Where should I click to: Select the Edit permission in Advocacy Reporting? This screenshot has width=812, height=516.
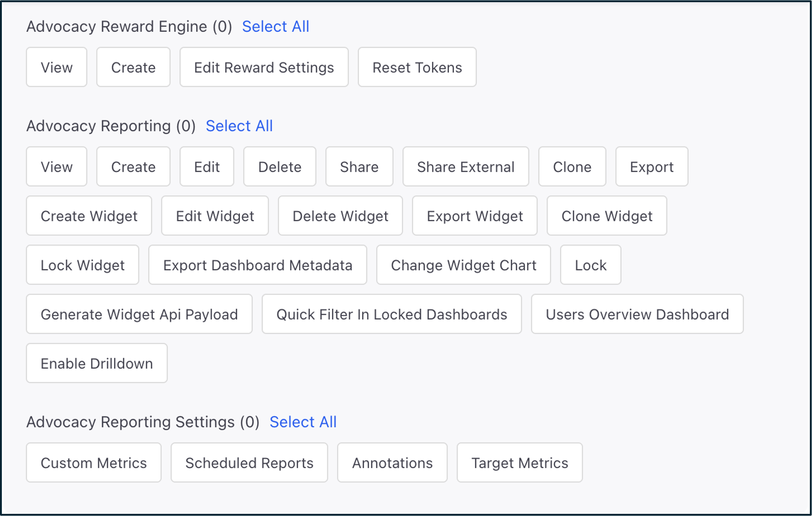(207, 166)
